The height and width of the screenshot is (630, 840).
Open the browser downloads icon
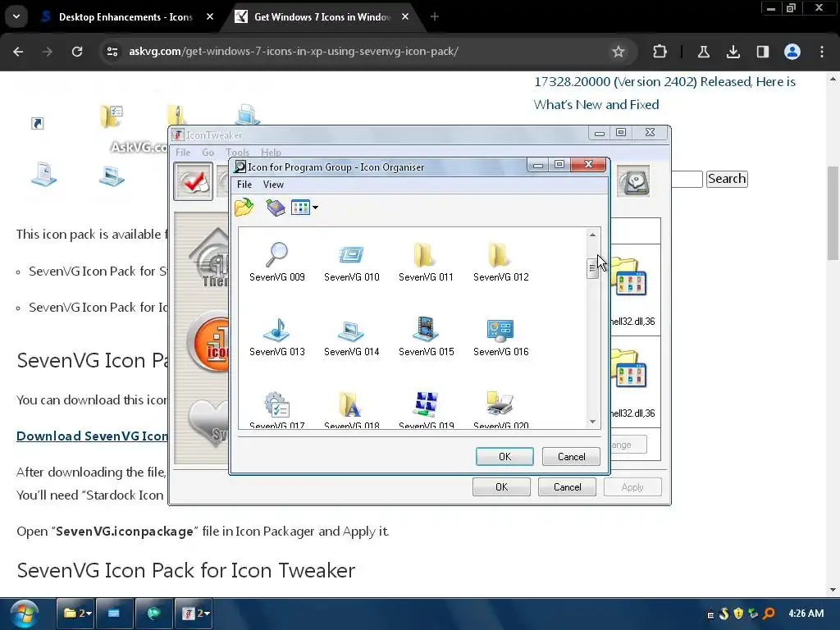(x=733, y=52)
